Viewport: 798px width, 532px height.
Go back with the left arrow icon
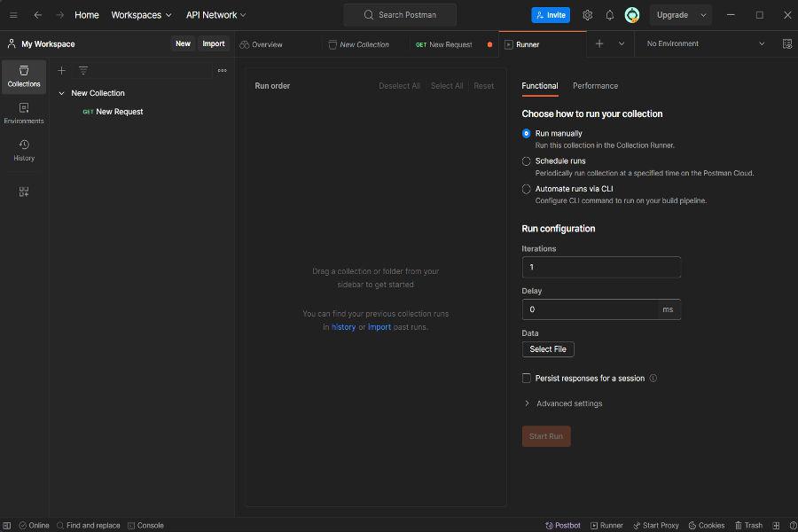(37, 15)
